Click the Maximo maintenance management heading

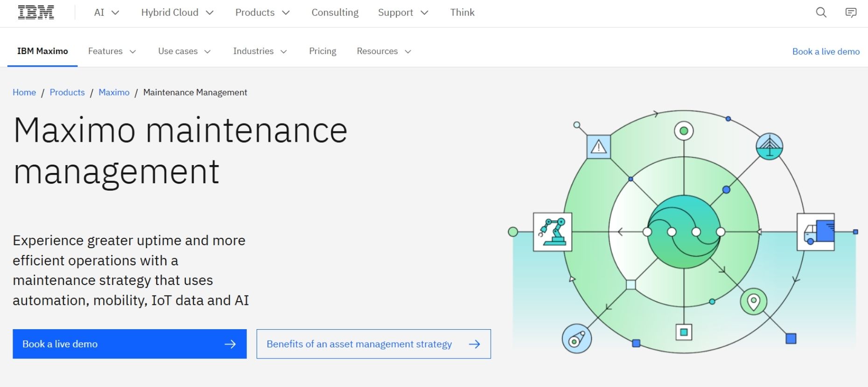click(x=181, y=152)
